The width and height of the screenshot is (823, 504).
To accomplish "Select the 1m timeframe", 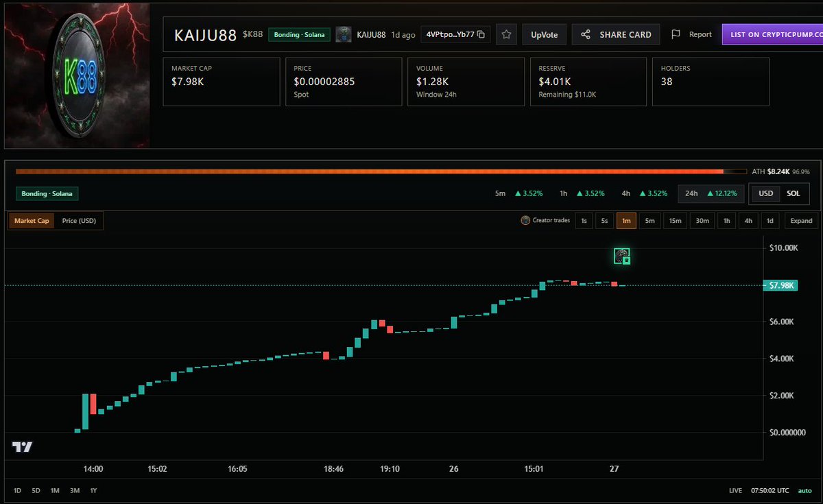I will point(626,221).
